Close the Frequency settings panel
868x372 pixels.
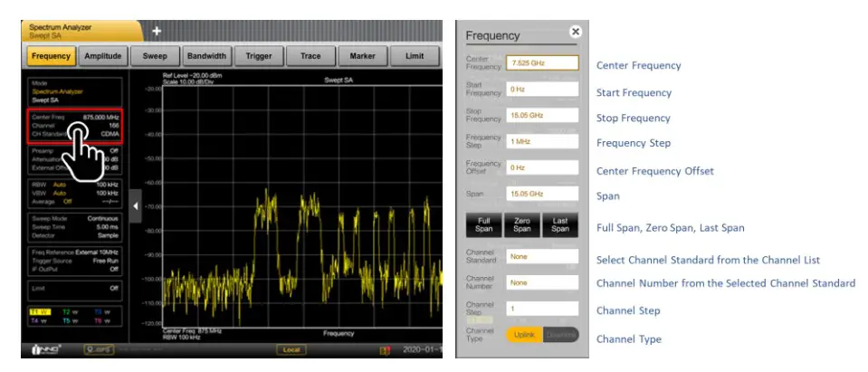(x=576, y=32)
